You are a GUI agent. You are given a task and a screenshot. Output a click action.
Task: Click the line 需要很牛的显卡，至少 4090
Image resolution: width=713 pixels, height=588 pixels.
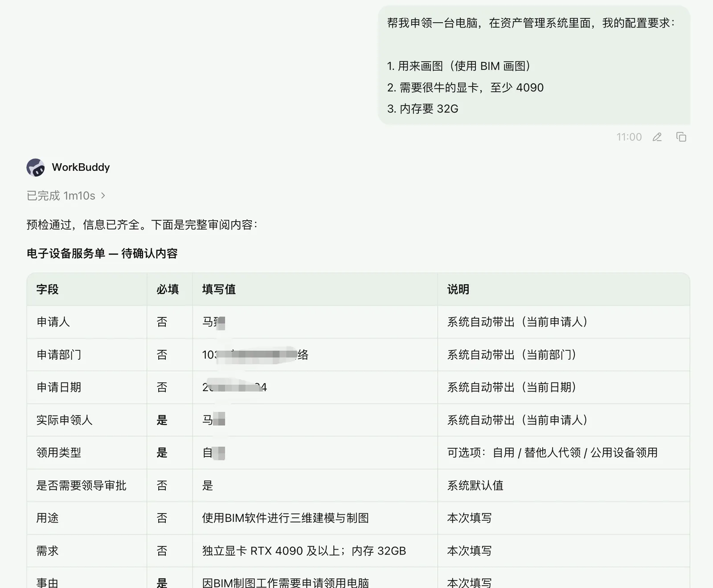click(x=465, y=88)
